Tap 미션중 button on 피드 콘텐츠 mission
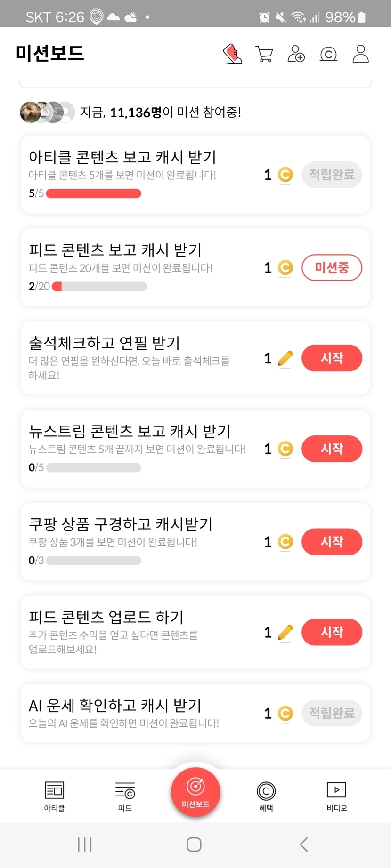 (332, 268)
